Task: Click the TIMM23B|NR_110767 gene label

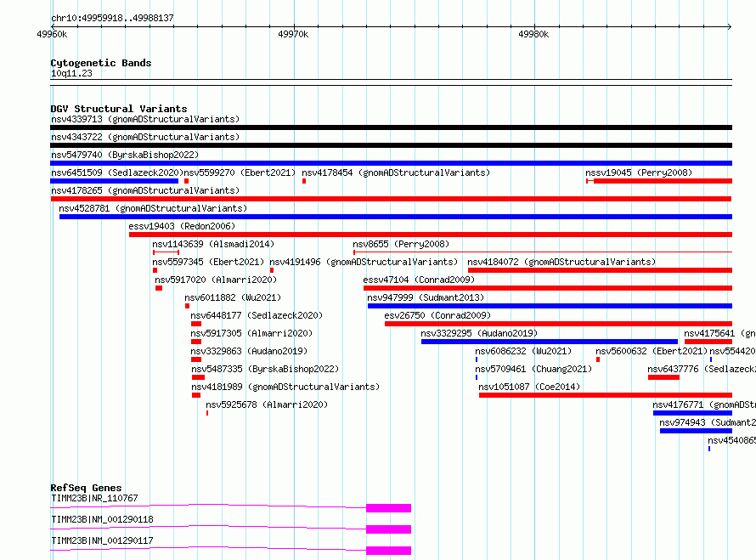Action: pyautogui.click(x=94, y=498)
